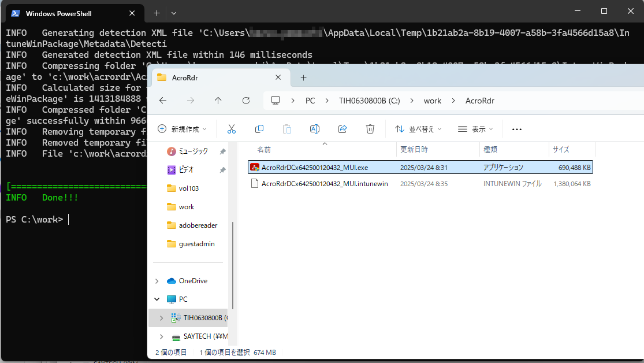Image resolution: width=644 pixels, height=363 pixels.
Task: Open the work folder from the breadcrumb
Action: click(432, 100)
